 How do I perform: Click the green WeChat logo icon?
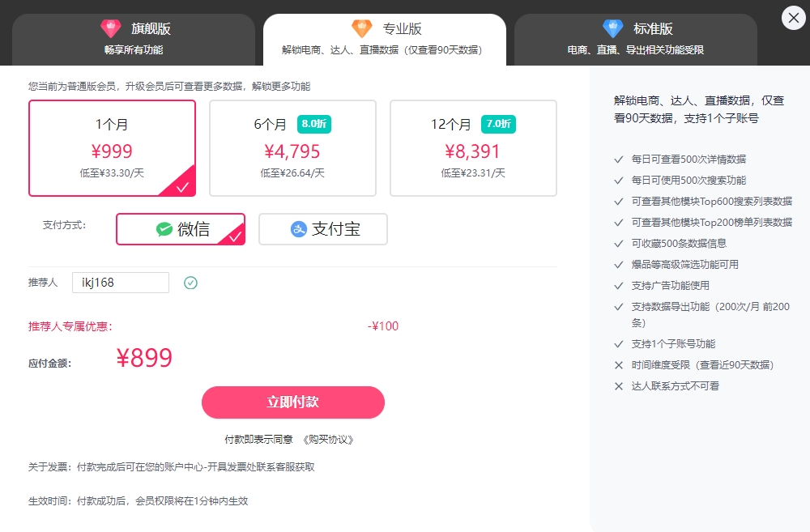(164, 229)
